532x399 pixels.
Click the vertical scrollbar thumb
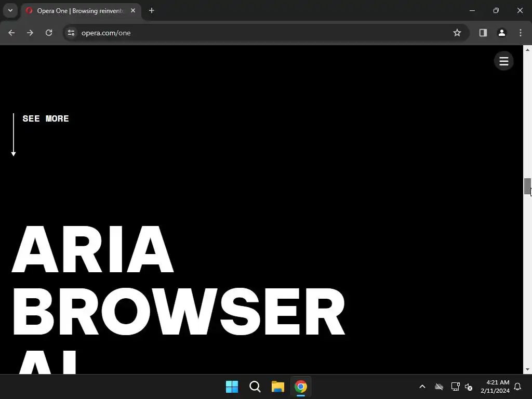click(527, 186)
